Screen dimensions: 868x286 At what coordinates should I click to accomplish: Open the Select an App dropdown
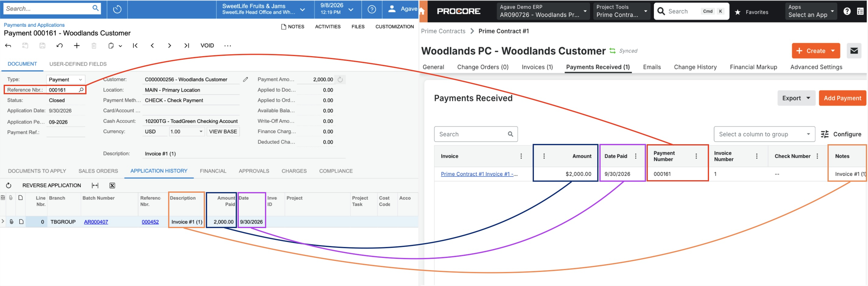point(811,11)
